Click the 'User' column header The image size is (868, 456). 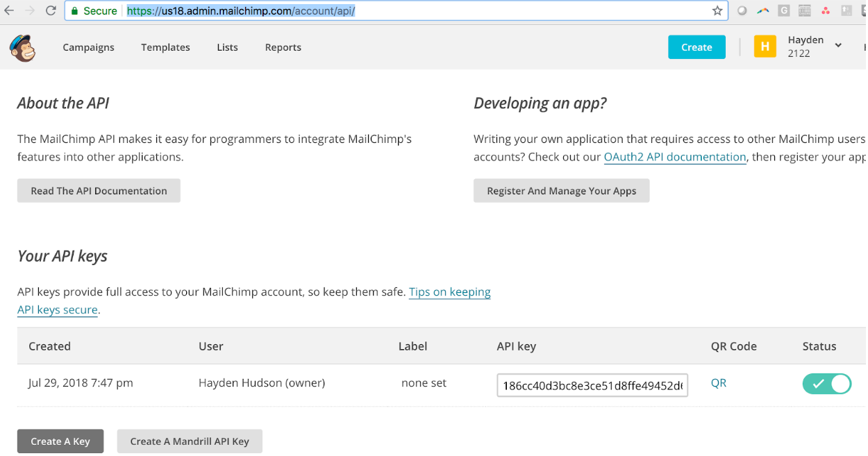click(x=211, y=346)
